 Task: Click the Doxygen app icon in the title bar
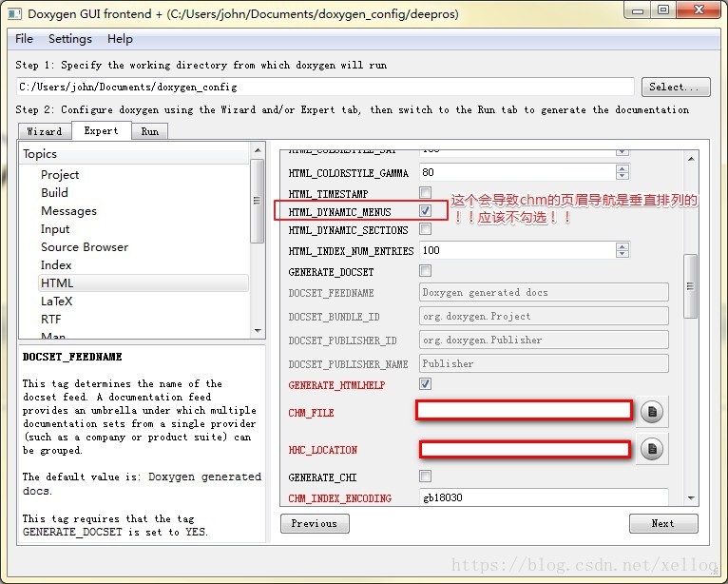click(14, 13)
